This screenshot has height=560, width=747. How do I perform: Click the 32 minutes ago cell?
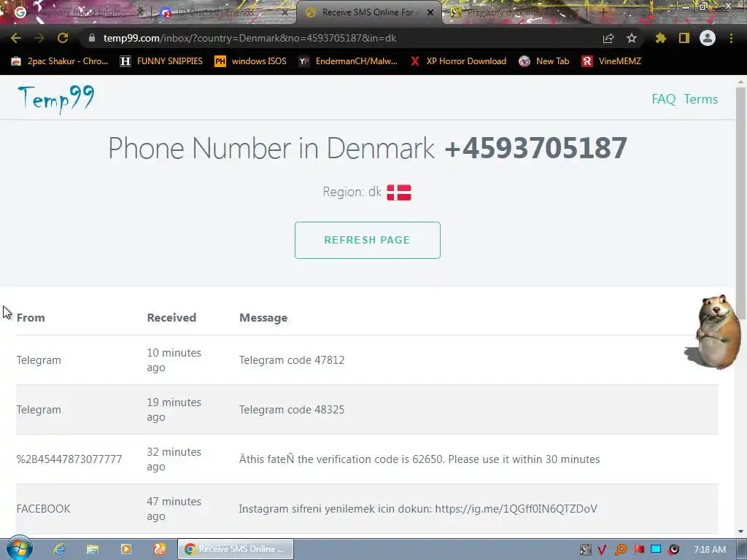click(x=174, y=459)
